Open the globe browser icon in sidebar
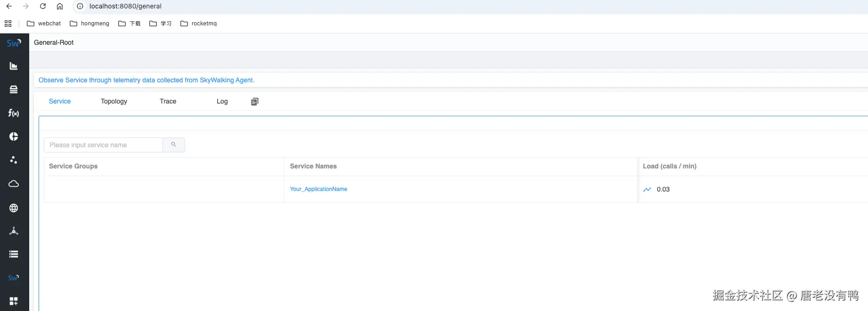This screenshot has width=868, height=311. [x=14, y=208]
